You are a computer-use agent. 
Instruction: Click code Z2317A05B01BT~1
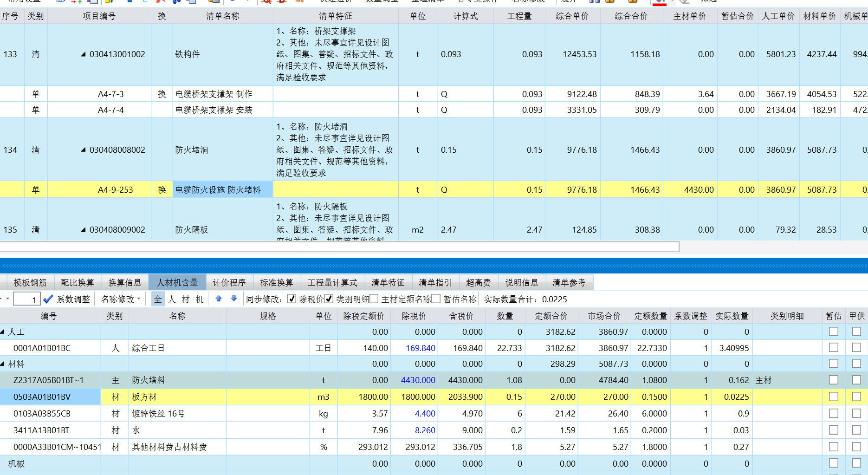point(49,380)
